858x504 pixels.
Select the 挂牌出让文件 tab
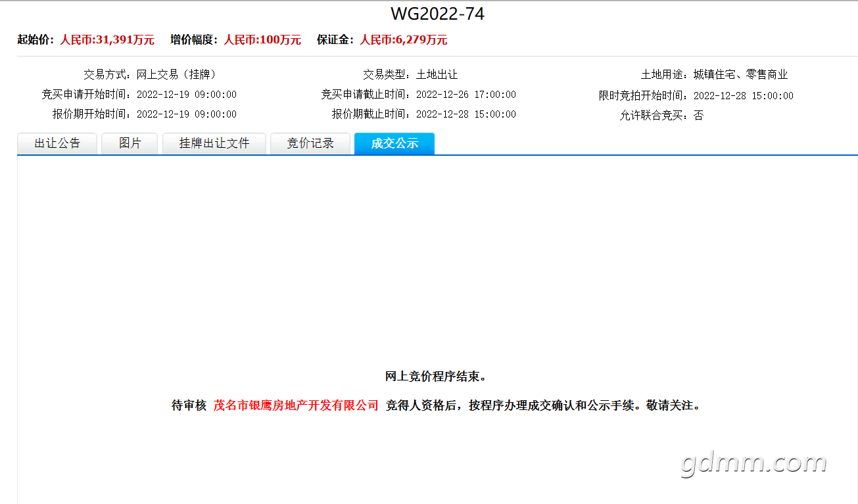pyautogui.click(x=214, y=143)
